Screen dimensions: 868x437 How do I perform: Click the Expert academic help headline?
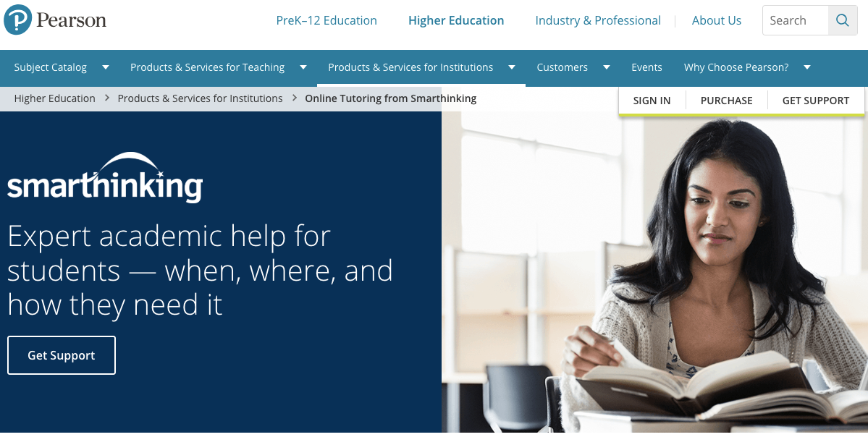200,271
